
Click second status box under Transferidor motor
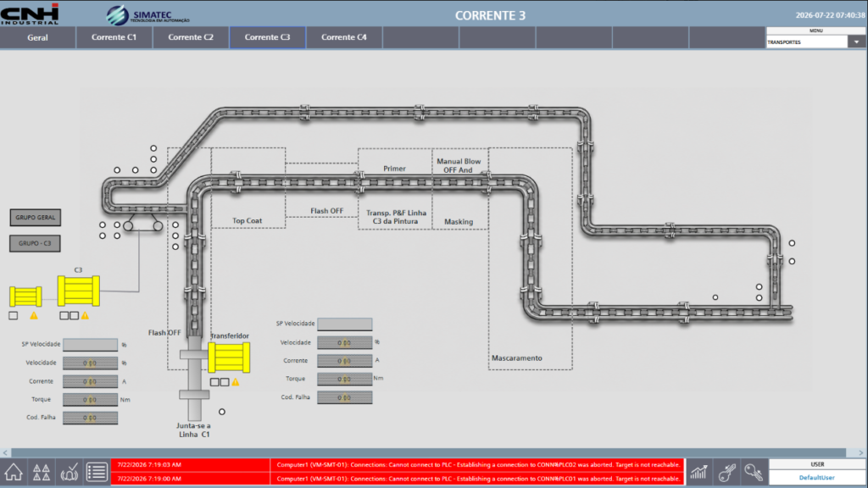pyautogui.click(x=224, y=382)
